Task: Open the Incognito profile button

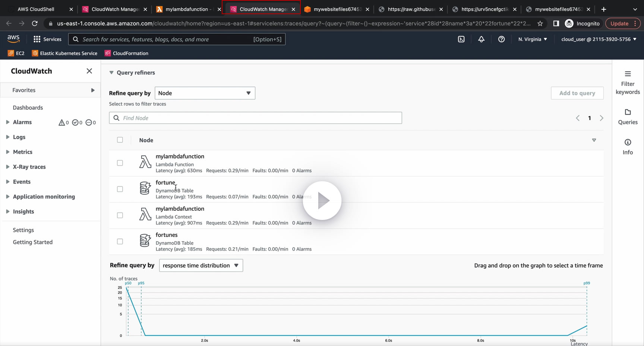Action: 583,23
